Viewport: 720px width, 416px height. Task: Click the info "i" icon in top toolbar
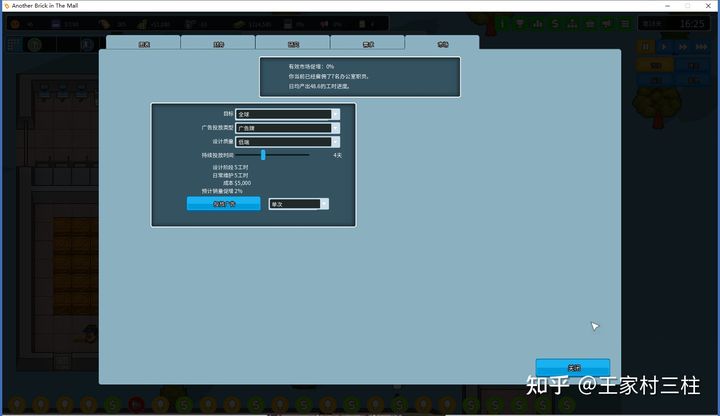pyautogui.click(x=502, y=23)
